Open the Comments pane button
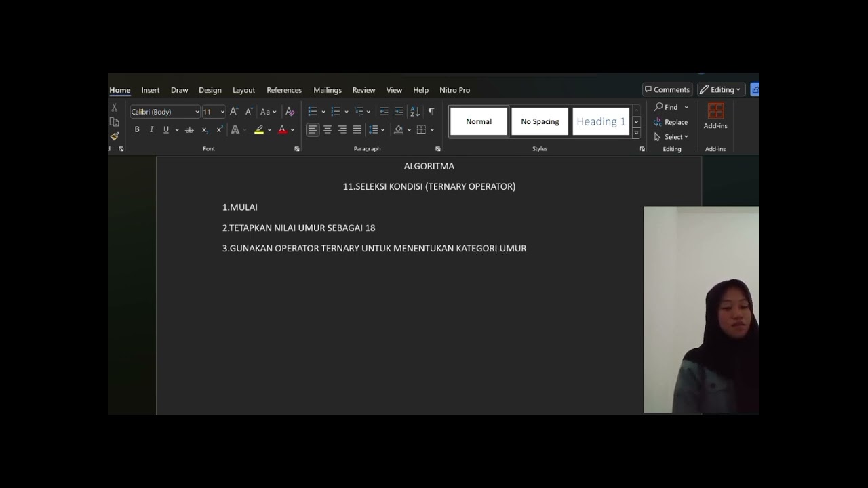This screenshot has height=488, width=868. point(667,89)
